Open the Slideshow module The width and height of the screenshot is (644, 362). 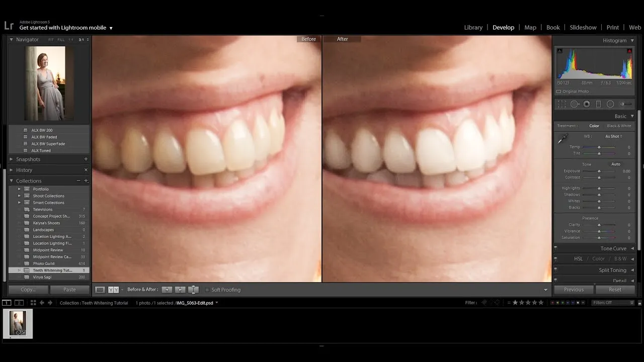click(583, 28)
